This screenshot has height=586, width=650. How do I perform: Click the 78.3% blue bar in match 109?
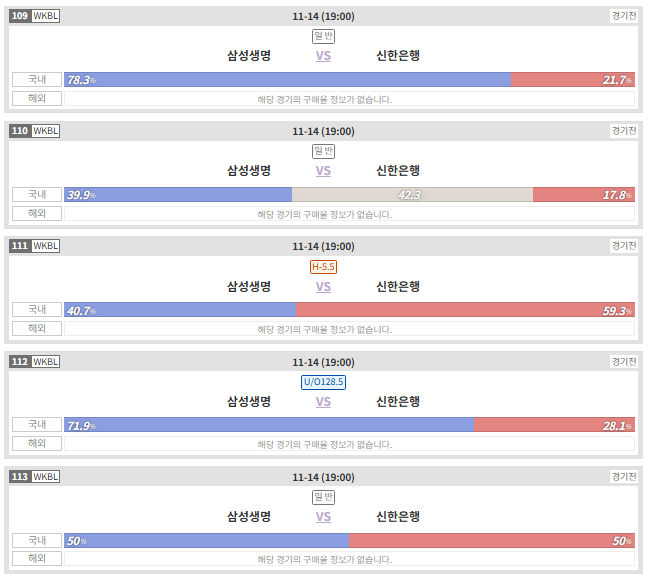[288, 80]
